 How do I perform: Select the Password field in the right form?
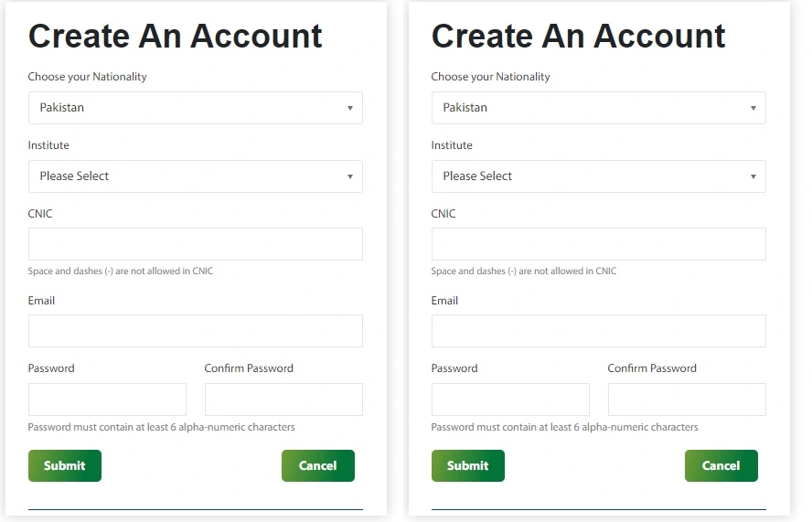pyautogui.click(x=510, y=399)
